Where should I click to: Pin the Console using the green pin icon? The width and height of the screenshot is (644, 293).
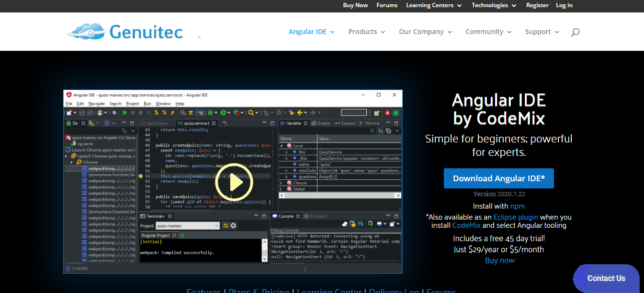point(370,223)
